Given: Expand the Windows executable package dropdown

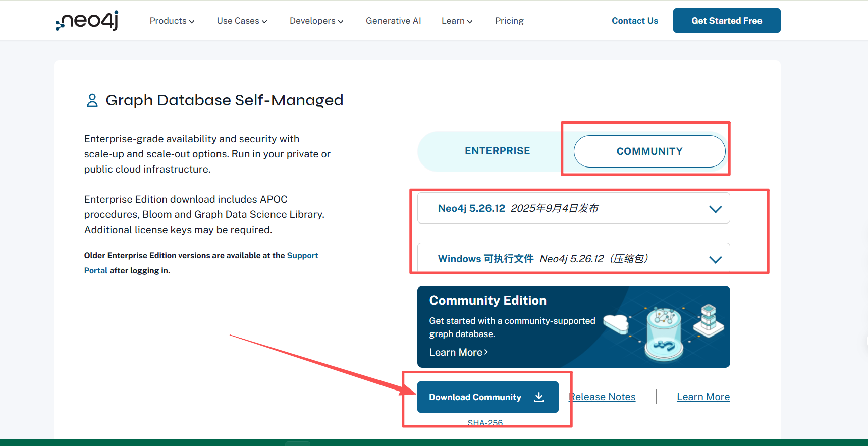Looking at the screenshot, I should 574,258.
